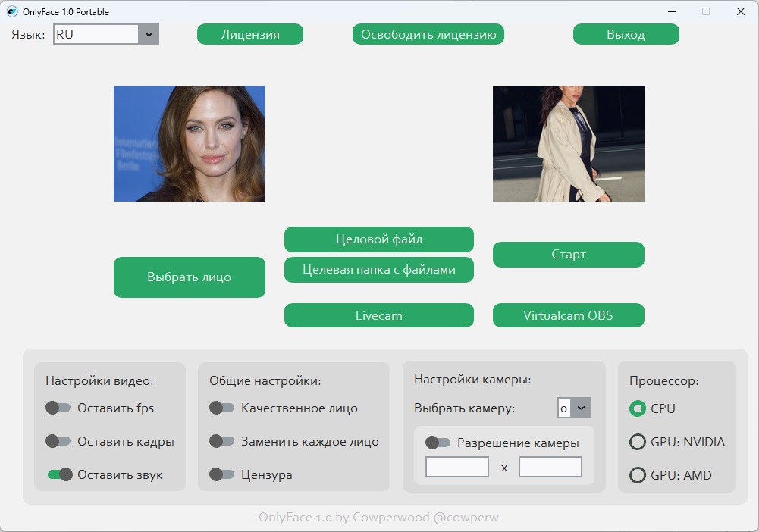Disable the Оставить звук toggle
The image size is (759, 532).
coord(59,475)
